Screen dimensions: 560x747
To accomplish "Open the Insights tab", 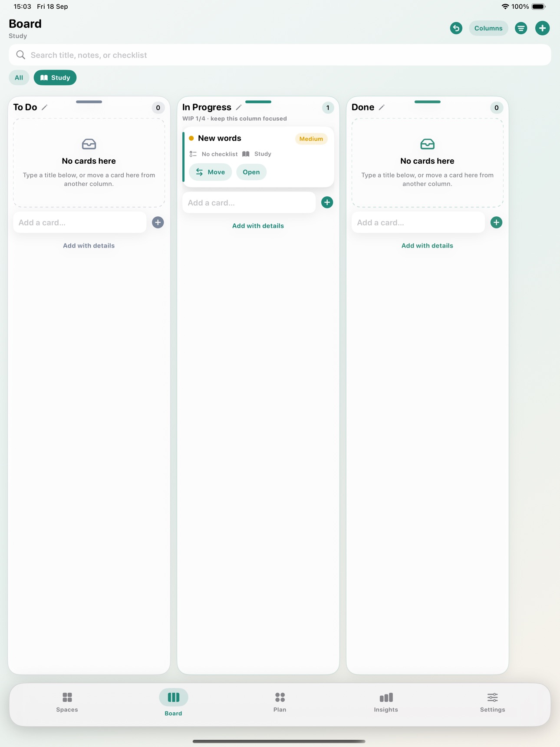I will (x=386, y=702).
